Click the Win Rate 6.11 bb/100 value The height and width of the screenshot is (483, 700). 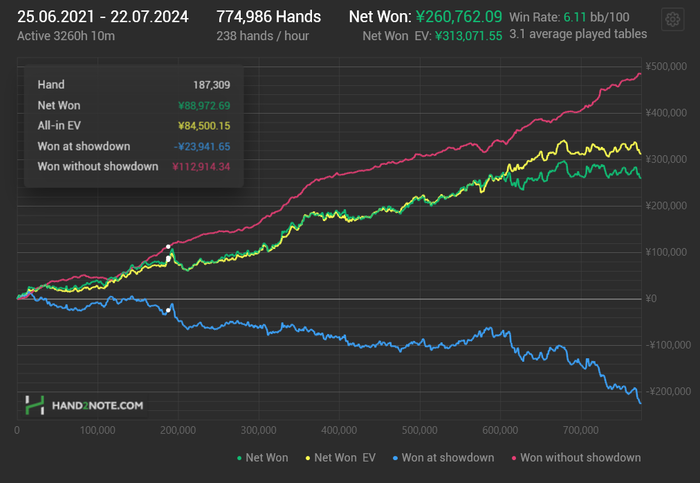click(x=596, y=17)
